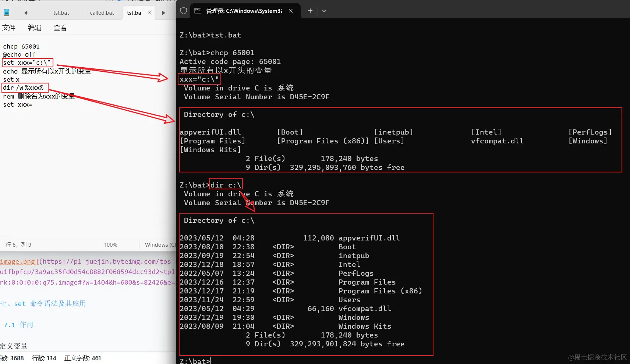630x364 pixels.
Task: Open the 查看 menu in Notepad
Action: [60, 28]
